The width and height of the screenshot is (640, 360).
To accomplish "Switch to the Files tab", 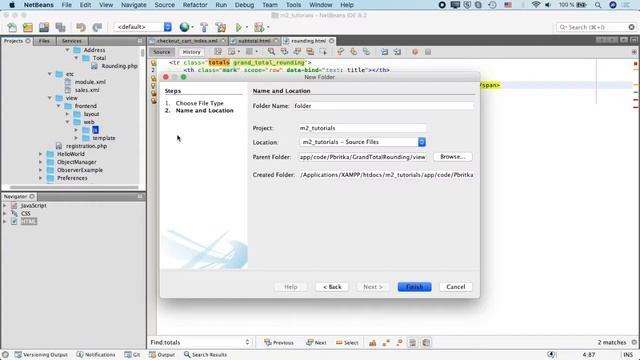I will pos(44,41).
